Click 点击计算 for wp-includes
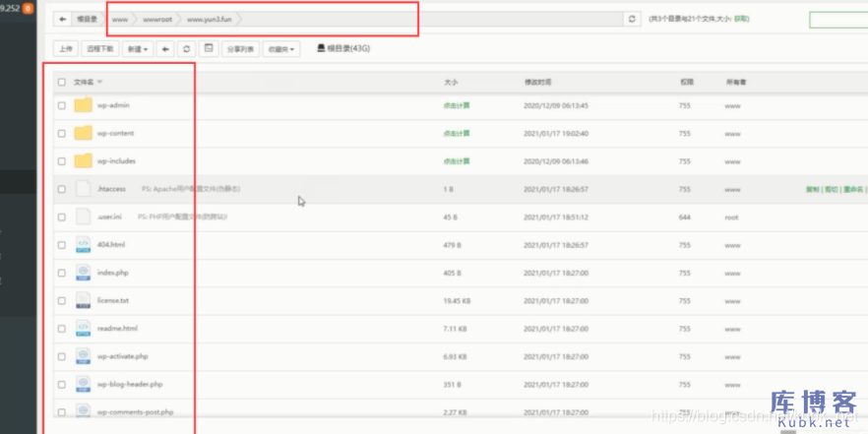The height and width of the screenshot is (434, 868). tap(457, 161)
